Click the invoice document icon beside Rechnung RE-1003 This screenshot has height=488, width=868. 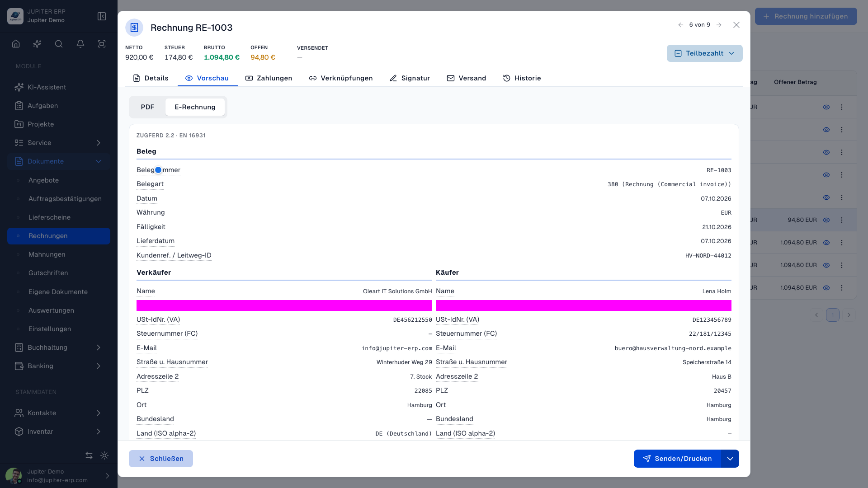click(134, 28)
